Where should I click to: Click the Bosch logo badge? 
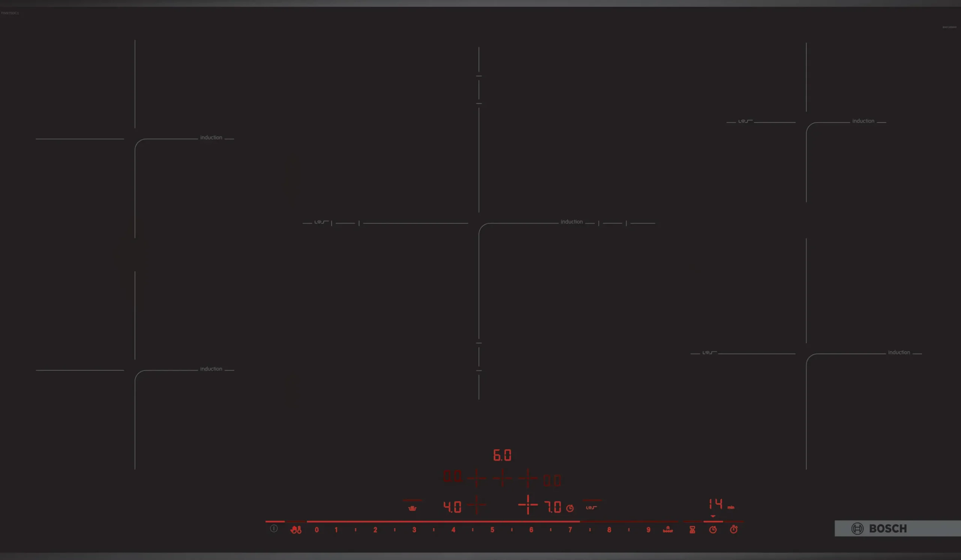(898, 528)
